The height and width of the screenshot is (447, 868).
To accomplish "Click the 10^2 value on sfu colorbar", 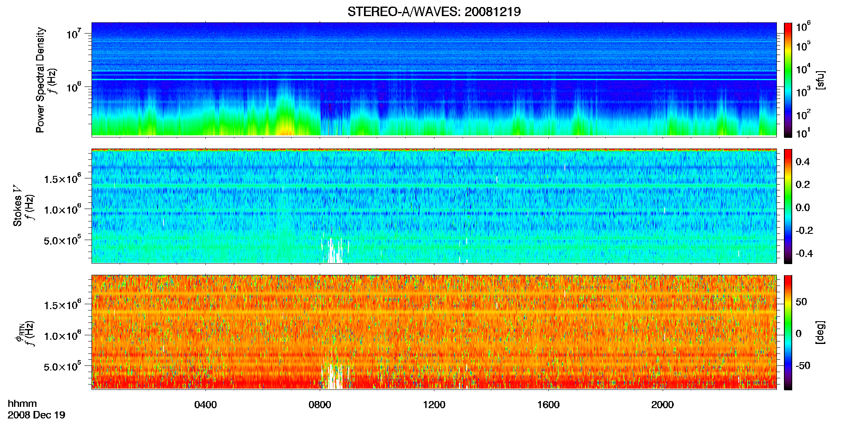I will 803,114.
